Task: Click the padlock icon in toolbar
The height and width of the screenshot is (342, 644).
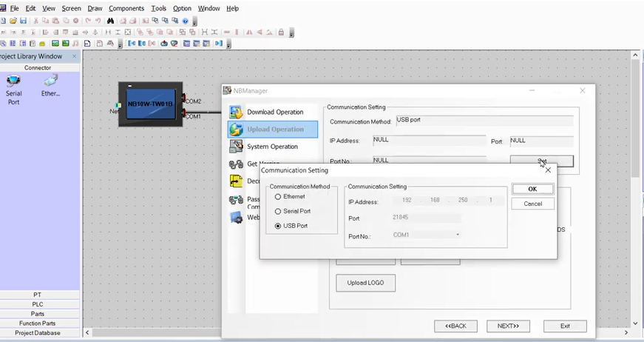Action: pyautogui.click(x=281, y=33)
